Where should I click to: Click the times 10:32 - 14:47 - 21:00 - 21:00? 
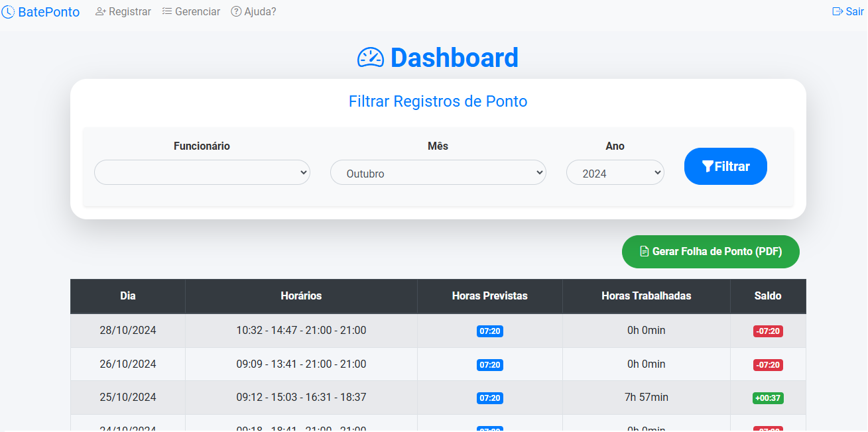point(301,331)
